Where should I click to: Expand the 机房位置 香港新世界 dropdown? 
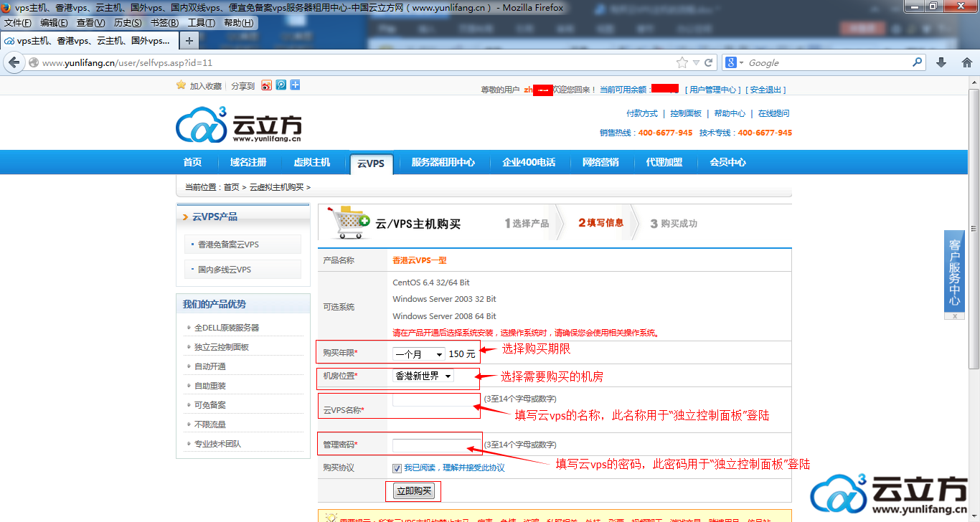(423, 376)
